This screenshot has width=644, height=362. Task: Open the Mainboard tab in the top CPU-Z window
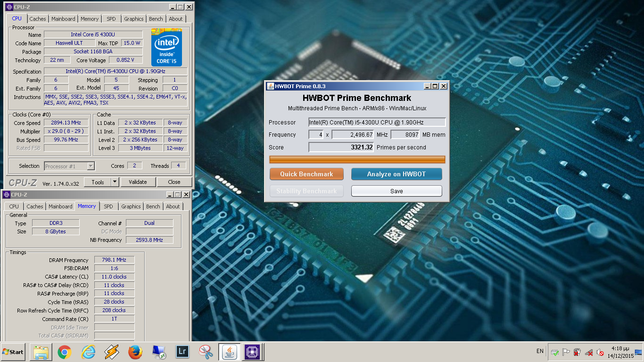click(x=63, y=19)
